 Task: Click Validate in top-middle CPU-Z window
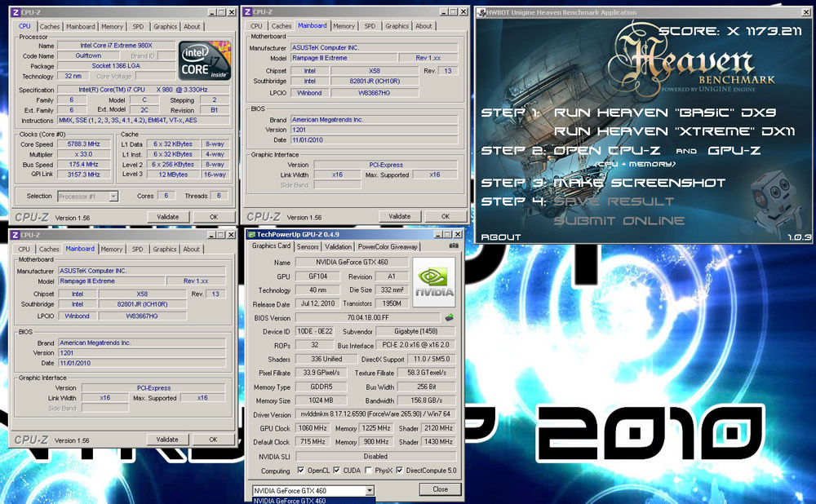point(400,216)
